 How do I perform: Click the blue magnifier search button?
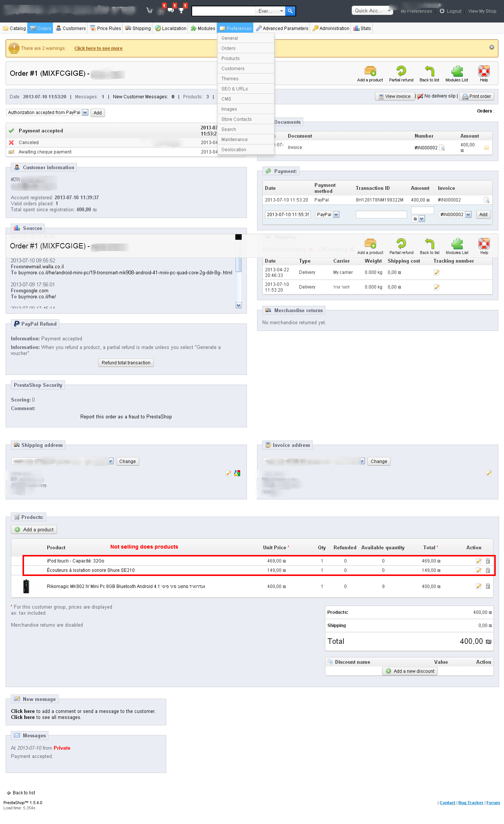click(290, 11)
